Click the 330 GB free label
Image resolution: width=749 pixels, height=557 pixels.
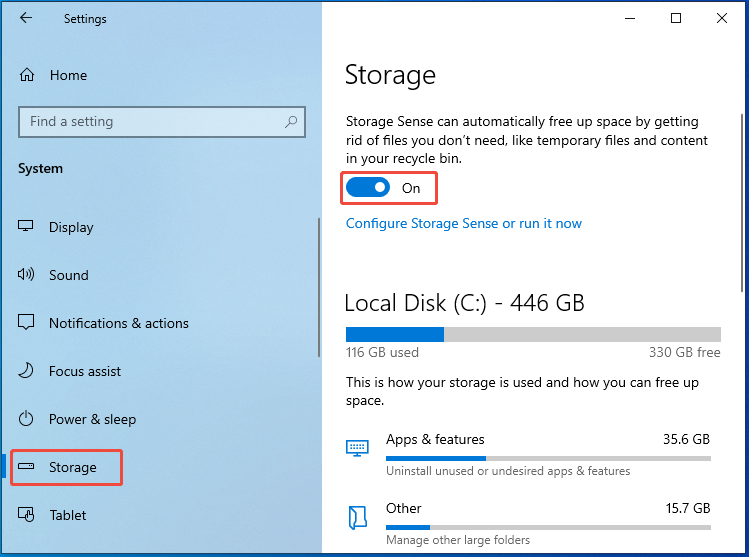685,352
